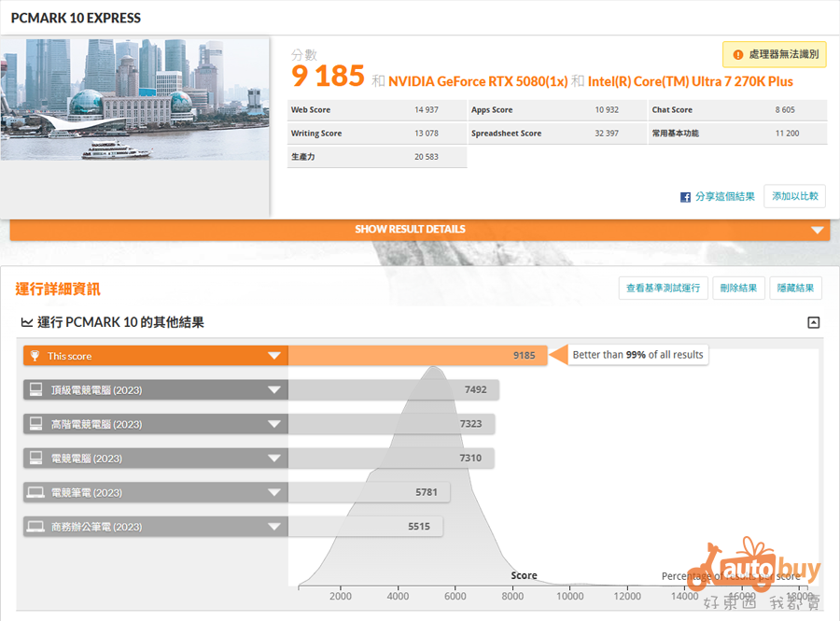Click the 添加以比較 button
Viewport: 840px width, 621px height.
pyautogui.click(x=794, y=196)
